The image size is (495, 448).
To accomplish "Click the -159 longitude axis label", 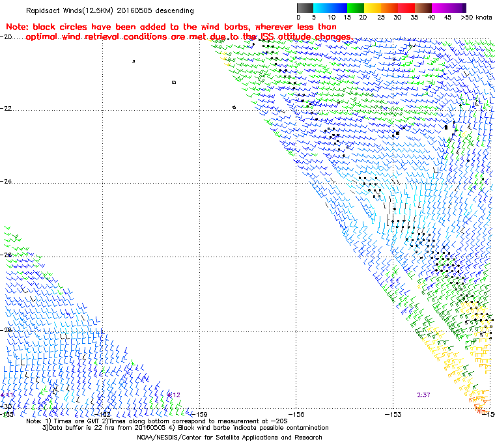I will (x=199, y=414).
